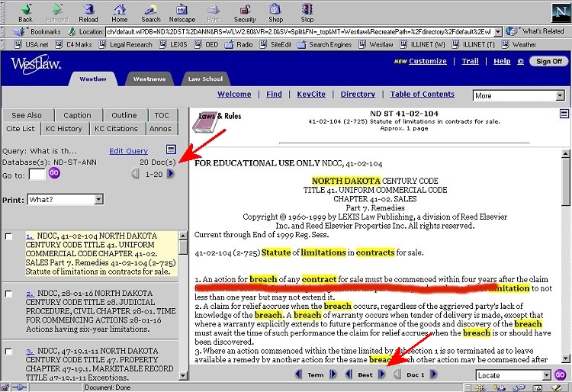Image resolution: width=572 pixels, height=392 pixels.
Task: Click the cite list scrollbar up arrow
Action: (183, 235)
